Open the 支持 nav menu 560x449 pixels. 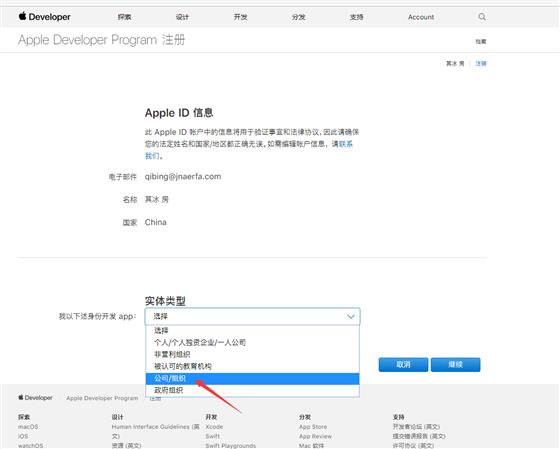356,17
